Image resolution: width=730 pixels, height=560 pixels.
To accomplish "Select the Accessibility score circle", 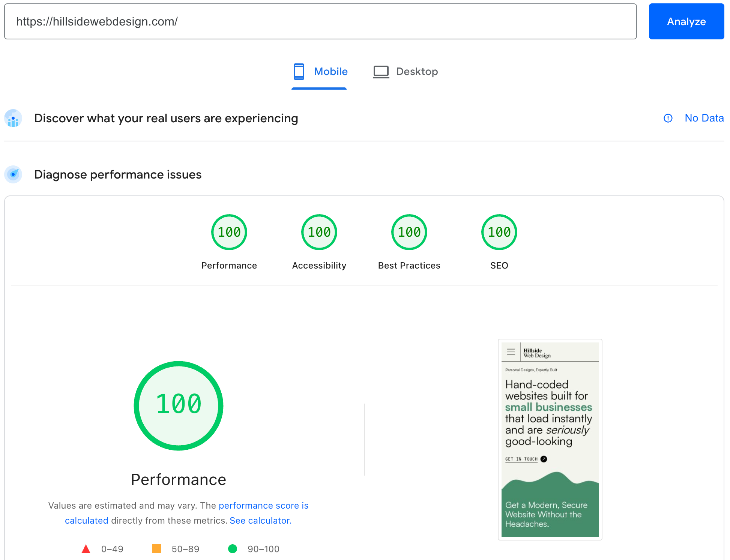I will click(x=319, y=232).
